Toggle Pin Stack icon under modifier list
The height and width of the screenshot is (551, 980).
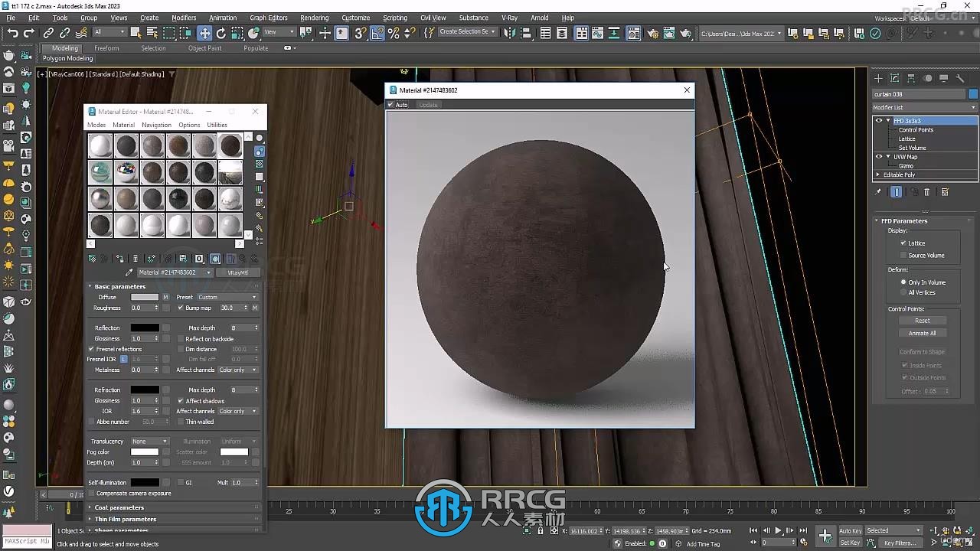click(x=879, y=192)
